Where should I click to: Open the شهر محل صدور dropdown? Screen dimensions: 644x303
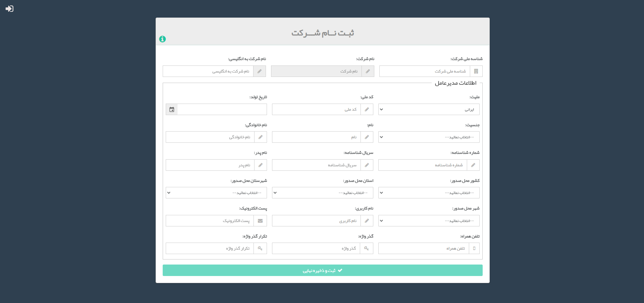429,221
